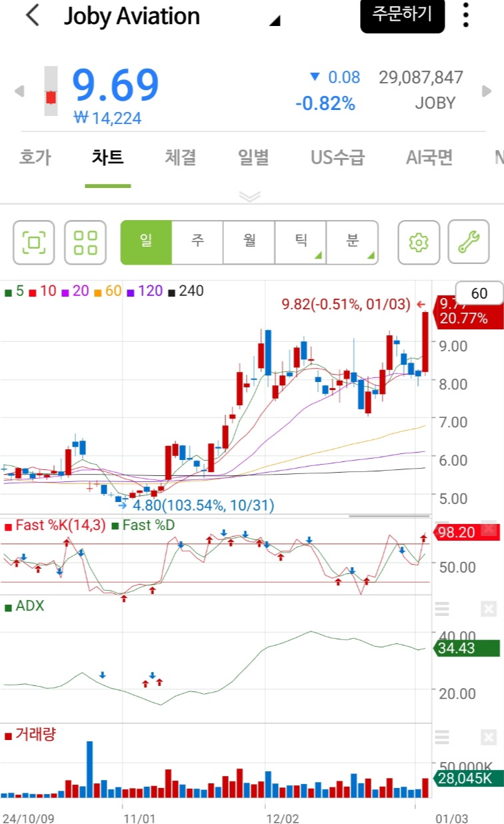
Task: Tap the chart horizontal scrollbar
Action: [389, 515]
